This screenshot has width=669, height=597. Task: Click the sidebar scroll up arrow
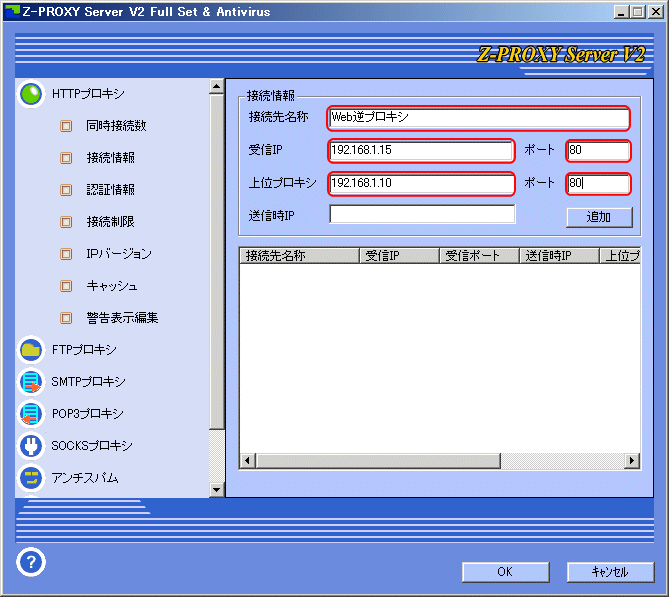click(x=217, y=87)
